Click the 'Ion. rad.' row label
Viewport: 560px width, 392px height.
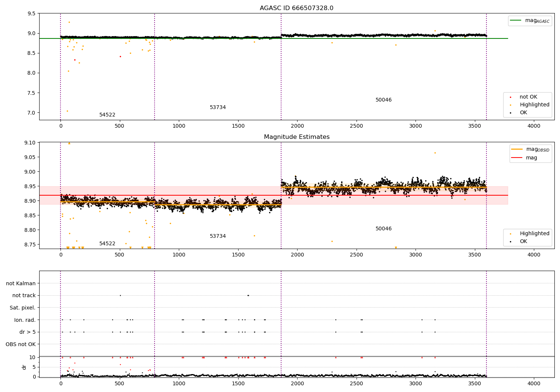[25, 320]
